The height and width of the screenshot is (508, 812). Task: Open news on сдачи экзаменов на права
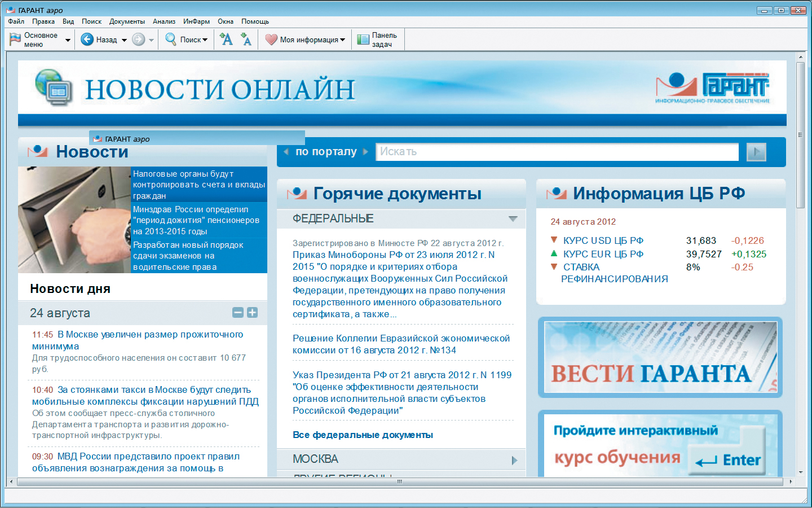pos(188,256)
